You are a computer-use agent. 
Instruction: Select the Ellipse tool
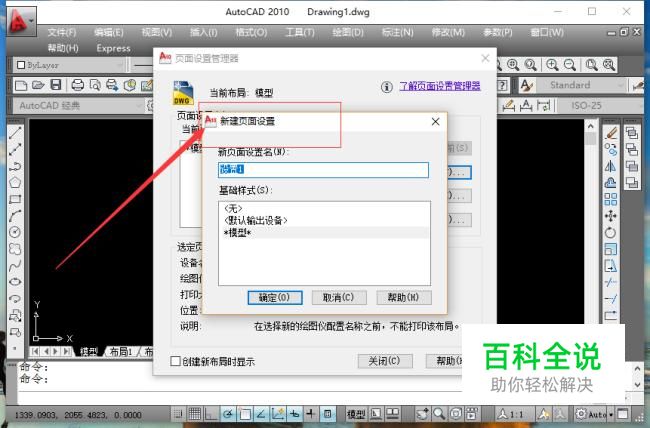point(15,282)
